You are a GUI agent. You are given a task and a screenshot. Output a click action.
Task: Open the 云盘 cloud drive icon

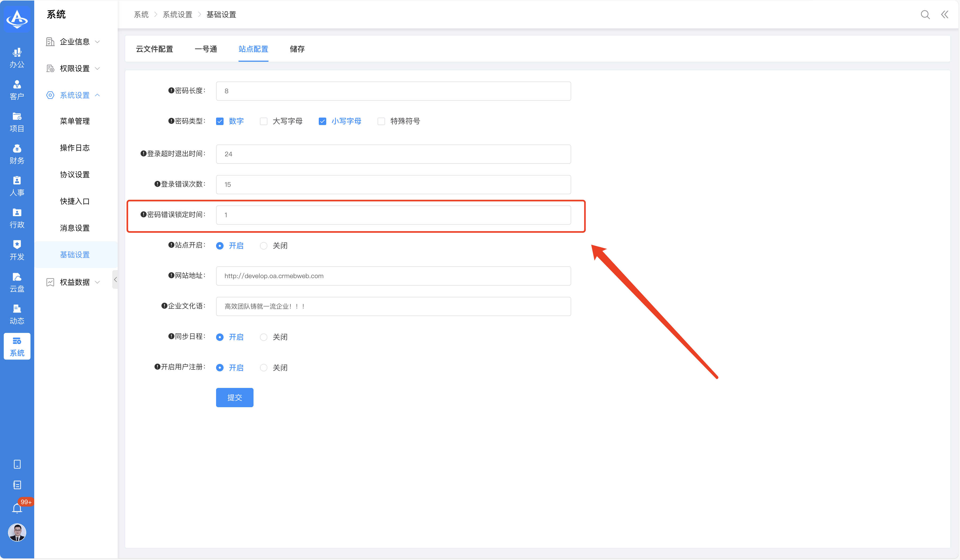click(17, 282)
